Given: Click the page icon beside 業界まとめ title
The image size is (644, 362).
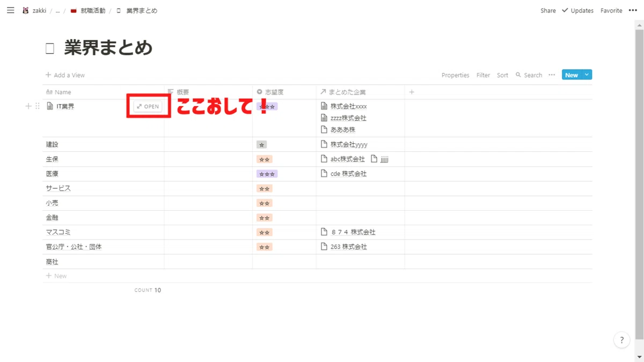Looking at the screenshot, I should point(50,49).
